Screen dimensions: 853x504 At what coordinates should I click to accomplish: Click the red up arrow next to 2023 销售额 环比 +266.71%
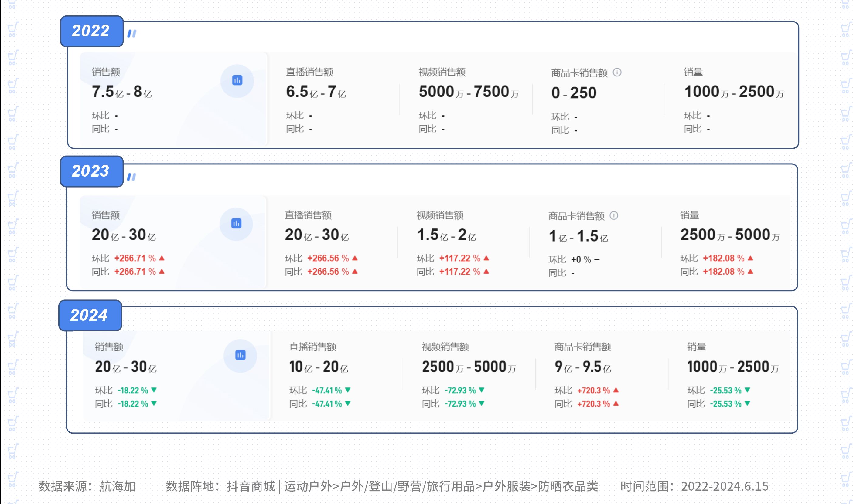coord(162,258)
